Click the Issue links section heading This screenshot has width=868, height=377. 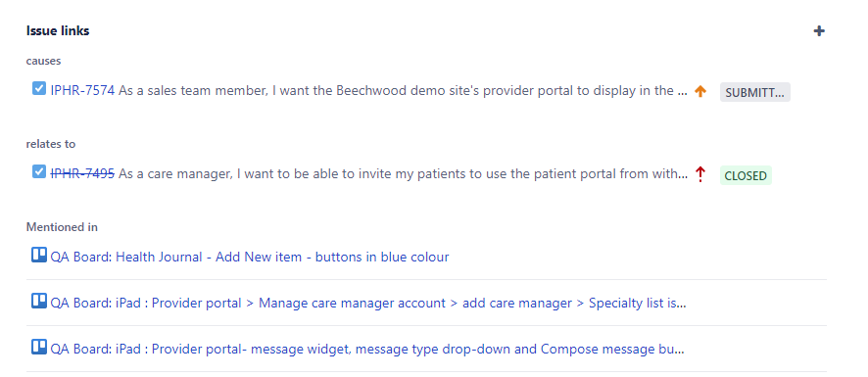pyautogui.click(x=58, y=31)
